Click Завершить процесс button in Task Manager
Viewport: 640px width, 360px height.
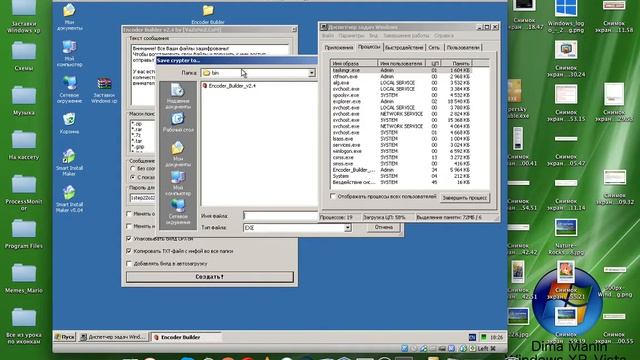point(464,198)
